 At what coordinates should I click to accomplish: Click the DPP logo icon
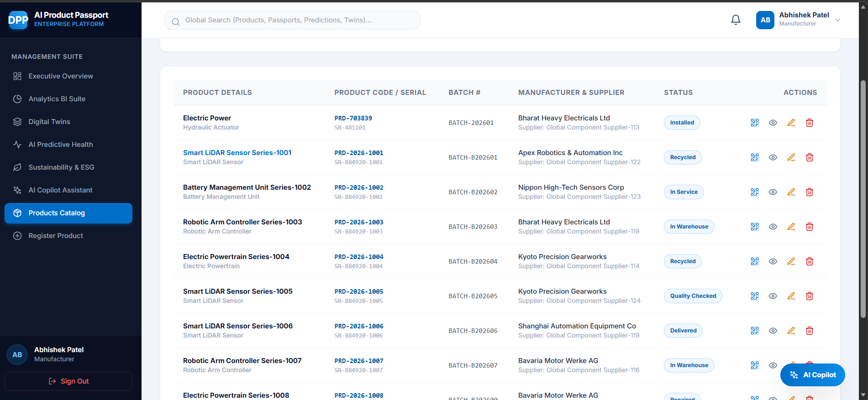18,20
